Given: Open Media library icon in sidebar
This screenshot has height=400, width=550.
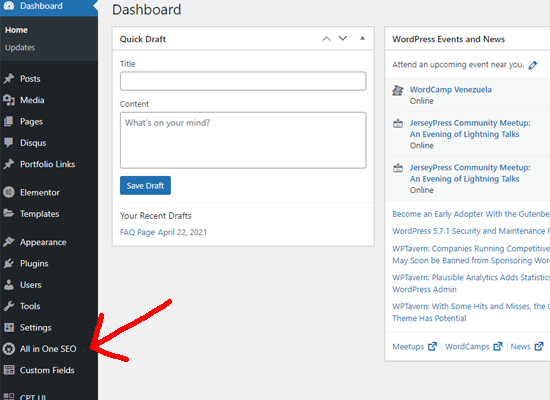Looking at the screenshot, I should [9, 100].
